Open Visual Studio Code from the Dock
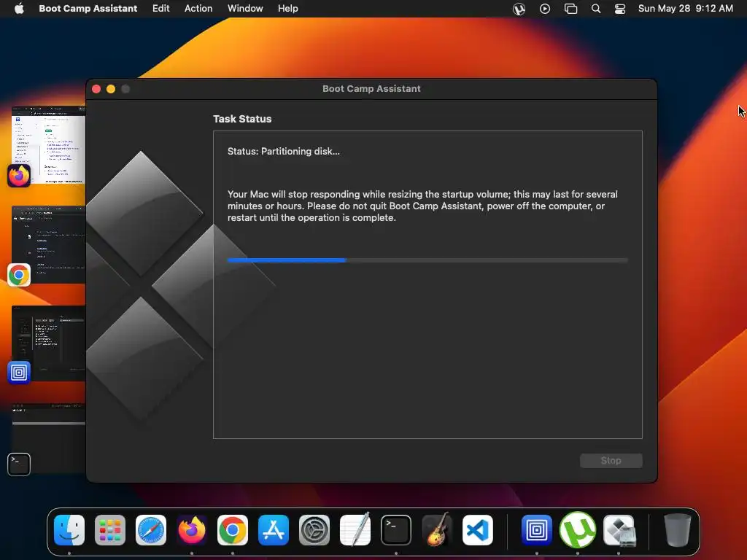 point(478,530)
